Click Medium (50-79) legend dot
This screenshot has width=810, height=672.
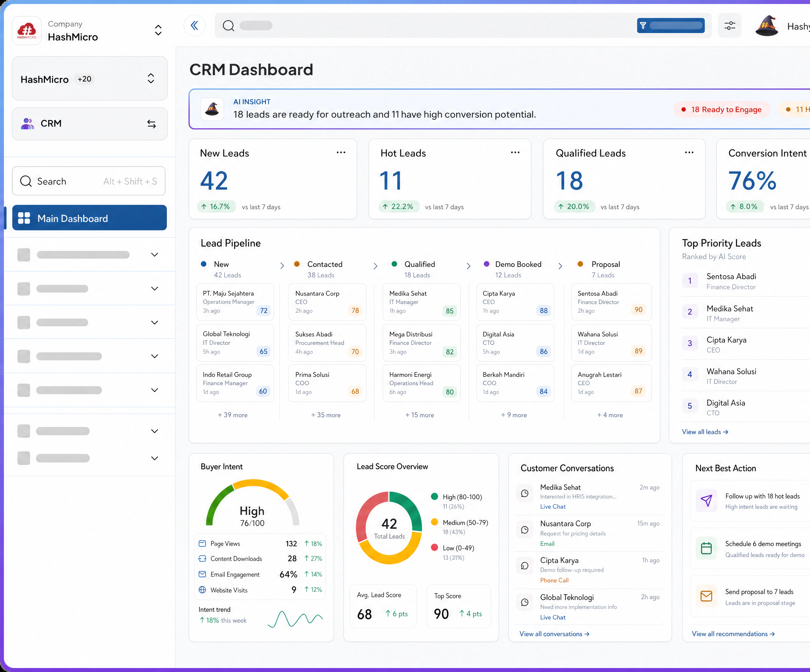434,522
